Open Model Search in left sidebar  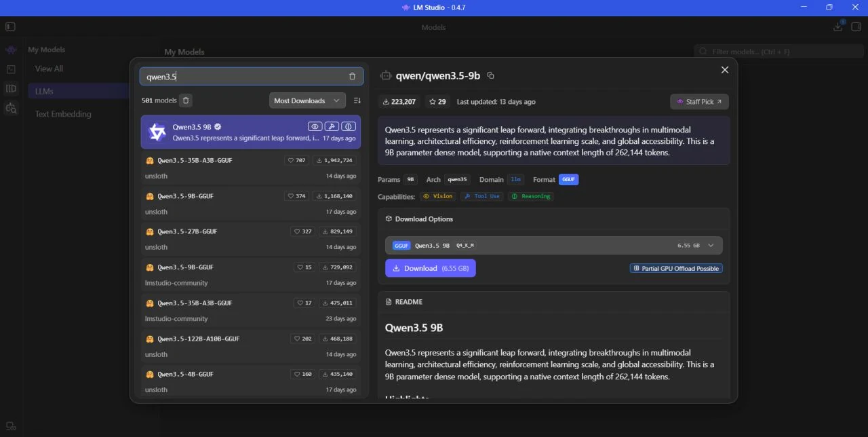pos(11,108)
